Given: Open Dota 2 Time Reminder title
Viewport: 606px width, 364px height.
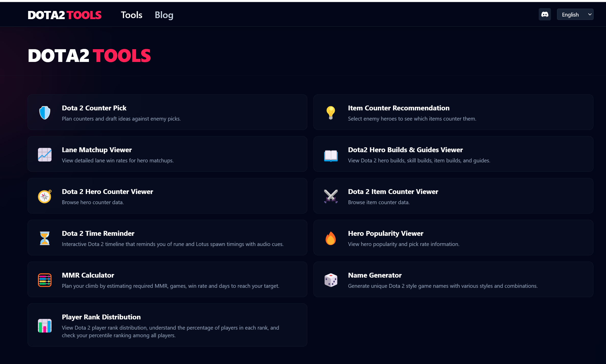Looking at the screenshot, I should [x=98, y=233].
